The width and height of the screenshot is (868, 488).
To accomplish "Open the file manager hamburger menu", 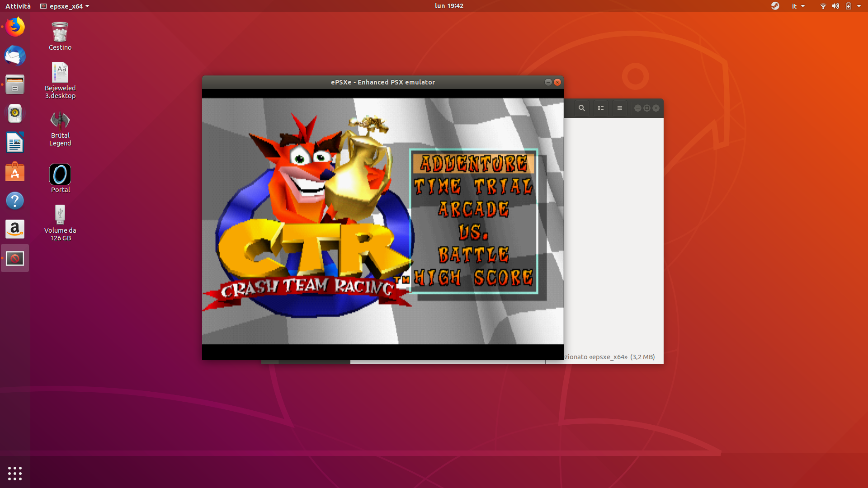I will [x=620, y=108].
